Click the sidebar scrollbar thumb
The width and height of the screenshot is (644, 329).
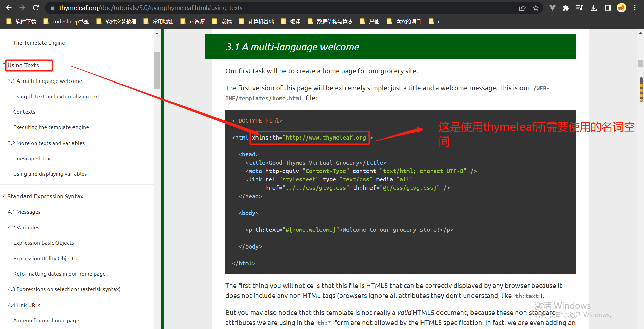pos(157,70)
